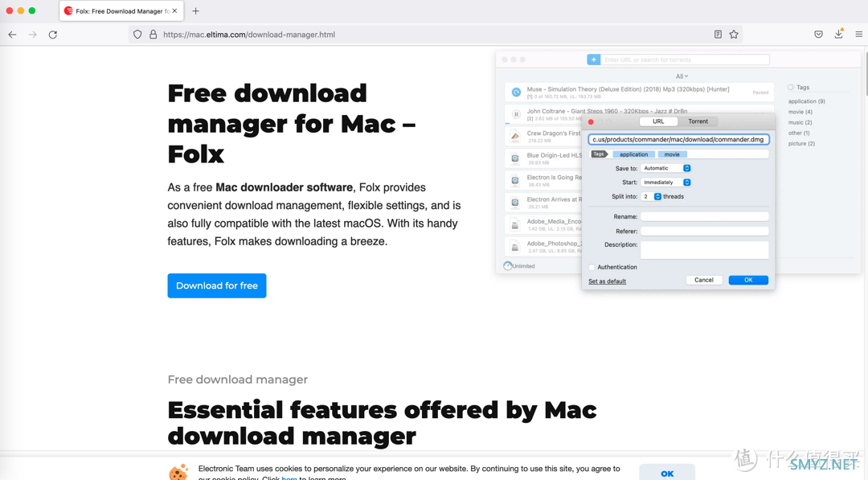Click the movie tag chip in the dialog
The width and height of the screenshot is (868, 480).
672,154
